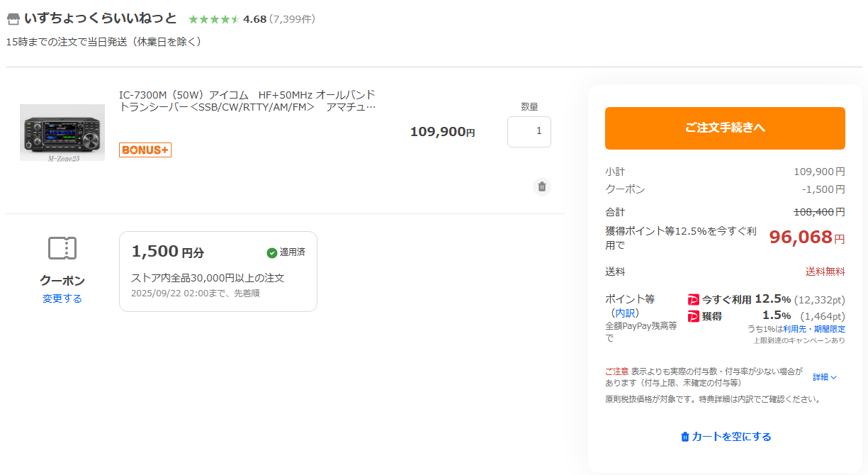The image size is (868, 475).
Task: Click the 15時までの注文で当日発送 notice
Action: click(104, 42)
